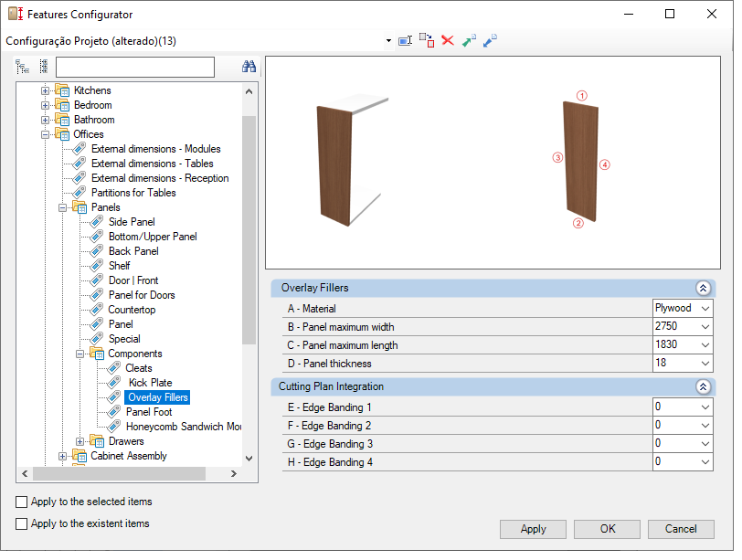Select External dimensions - Tables item

[x=152, y=164]
